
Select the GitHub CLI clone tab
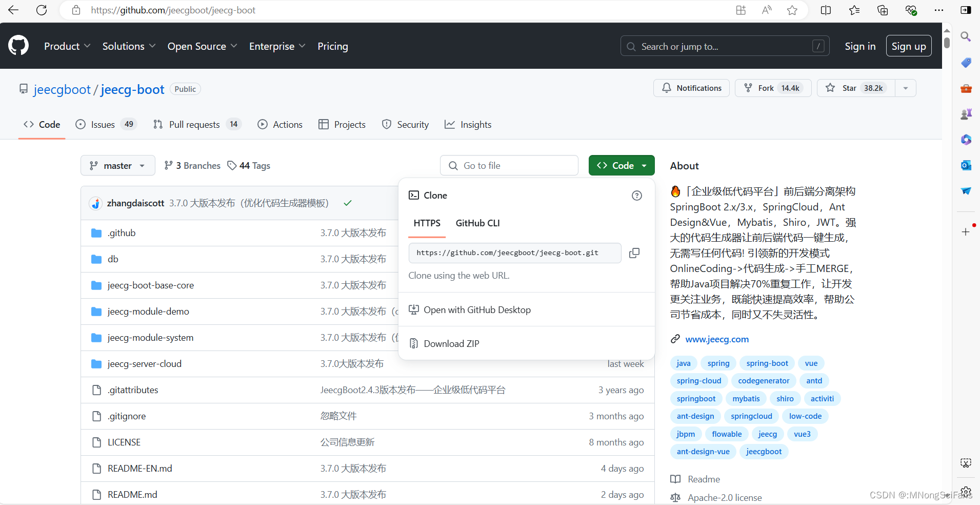point(477,223)
